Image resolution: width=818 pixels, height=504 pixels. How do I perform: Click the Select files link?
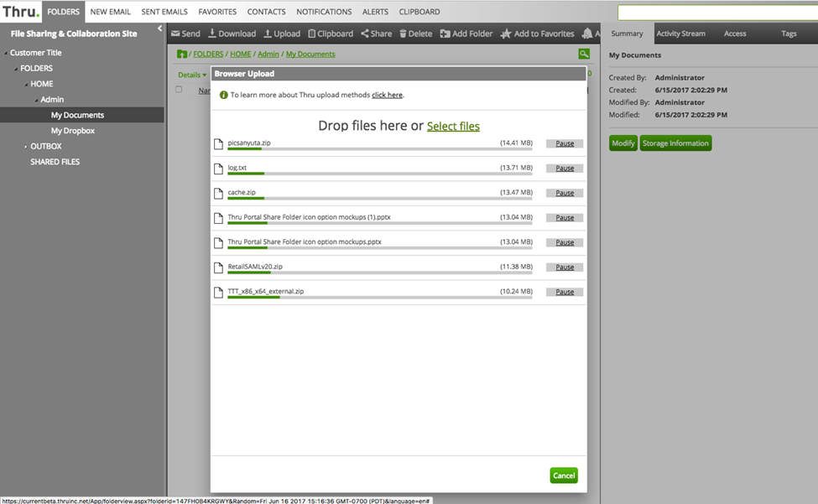pyautogui.click(x=453, y=126)
